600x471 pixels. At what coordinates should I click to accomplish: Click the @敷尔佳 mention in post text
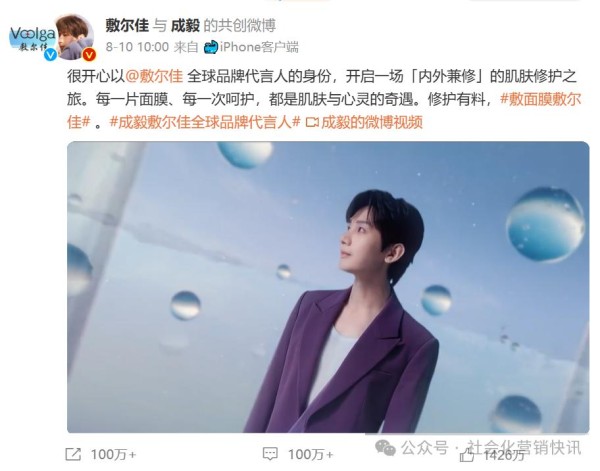154,76
